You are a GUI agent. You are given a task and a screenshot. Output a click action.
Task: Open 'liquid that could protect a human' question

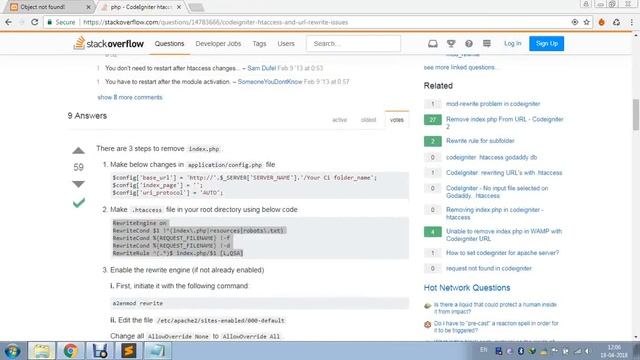click(495, 308)
